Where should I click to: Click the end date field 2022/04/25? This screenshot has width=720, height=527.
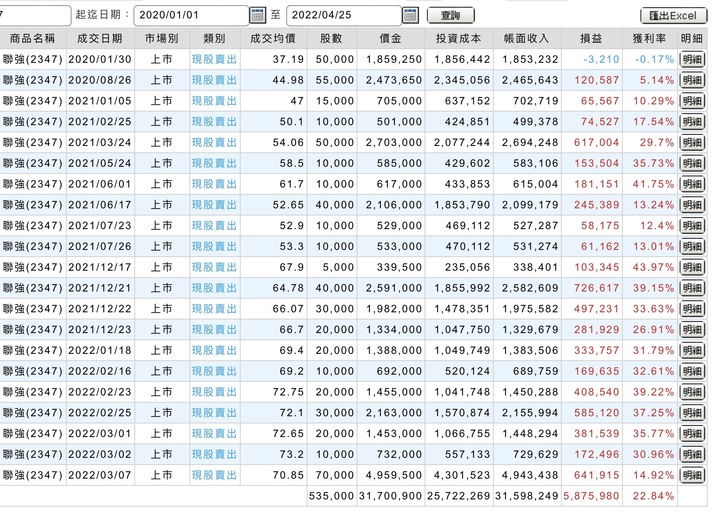pyautogui.click(x=343, y=15)
